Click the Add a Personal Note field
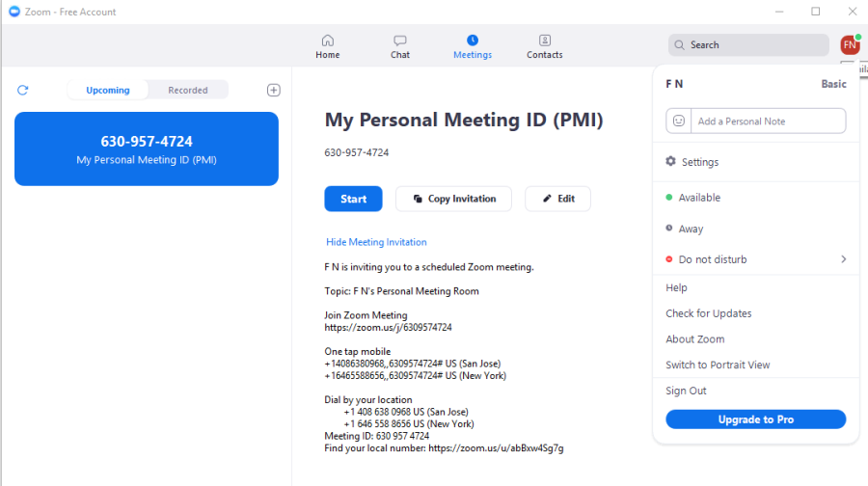 769,121
